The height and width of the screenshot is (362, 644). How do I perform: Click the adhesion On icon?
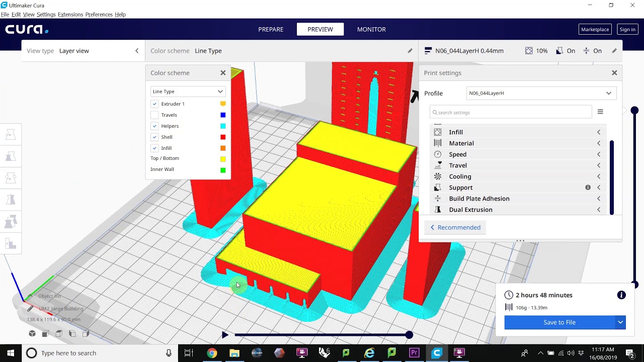click(x=587, y=51)
